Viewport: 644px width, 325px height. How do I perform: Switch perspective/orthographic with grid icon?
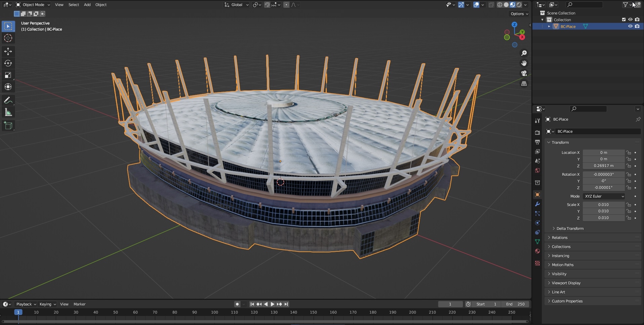click(x=524, y=83)
